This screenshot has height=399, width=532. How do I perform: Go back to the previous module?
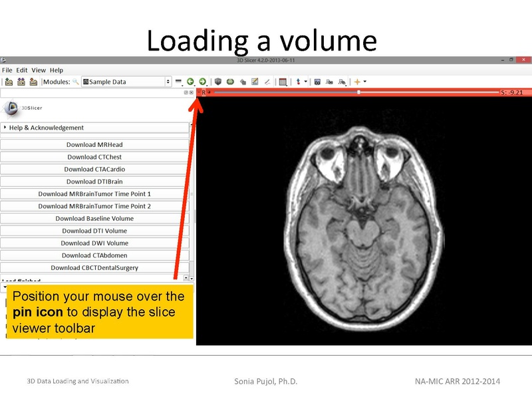pos(190,81)
